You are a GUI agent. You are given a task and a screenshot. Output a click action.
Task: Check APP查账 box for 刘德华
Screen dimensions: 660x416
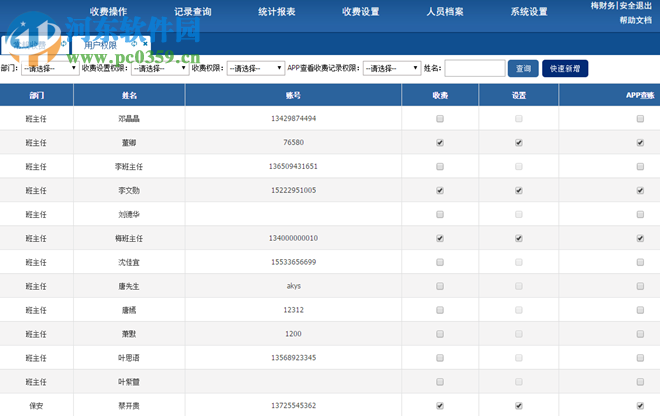point(640,215)
